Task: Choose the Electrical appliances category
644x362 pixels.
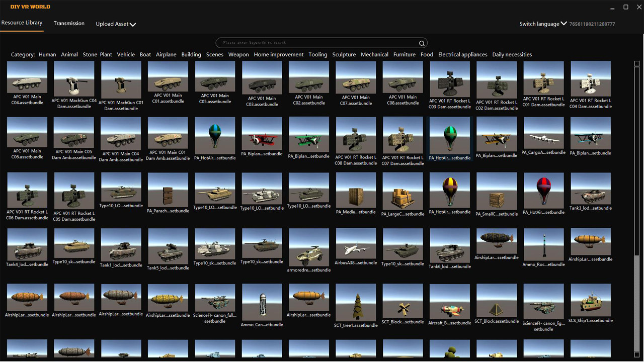Action: [x=462, y=54]
